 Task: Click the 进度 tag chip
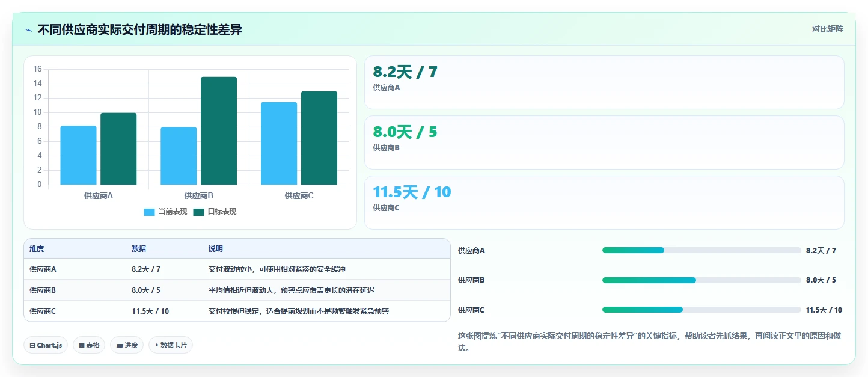click(x=127, y=345)
